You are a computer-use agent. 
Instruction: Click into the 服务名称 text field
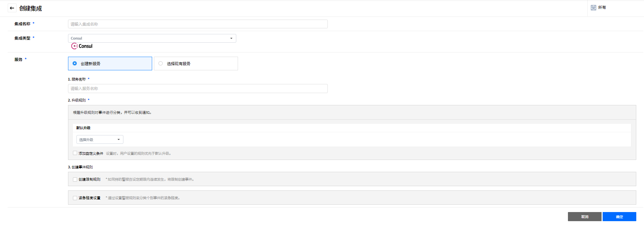[x=198, y=89]
